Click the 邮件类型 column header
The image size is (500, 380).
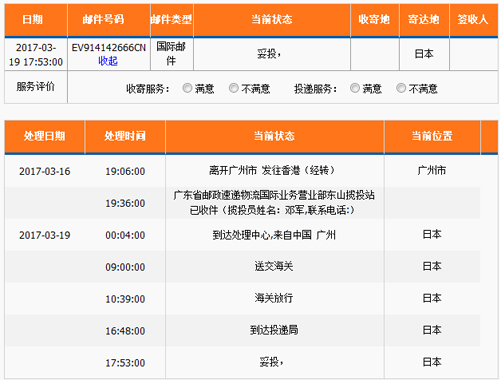[x=172, y=20]
